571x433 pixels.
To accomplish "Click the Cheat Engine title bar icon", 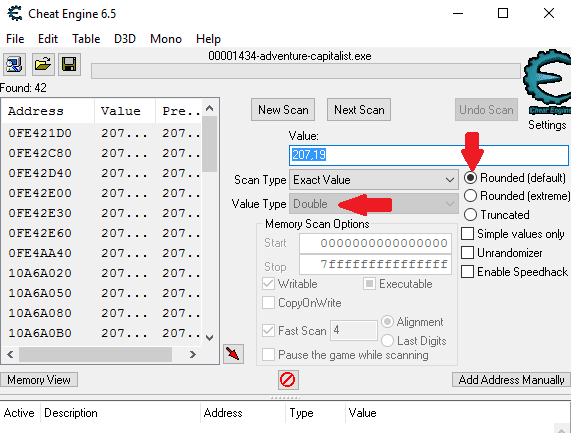I will click(x=15, y=13).
